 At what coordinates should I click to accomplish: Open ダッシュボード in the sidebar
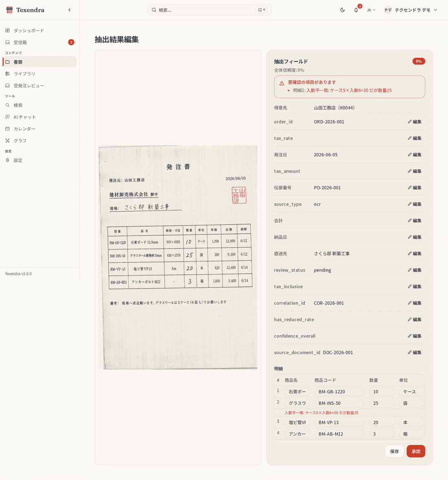(x=40, y=30)
